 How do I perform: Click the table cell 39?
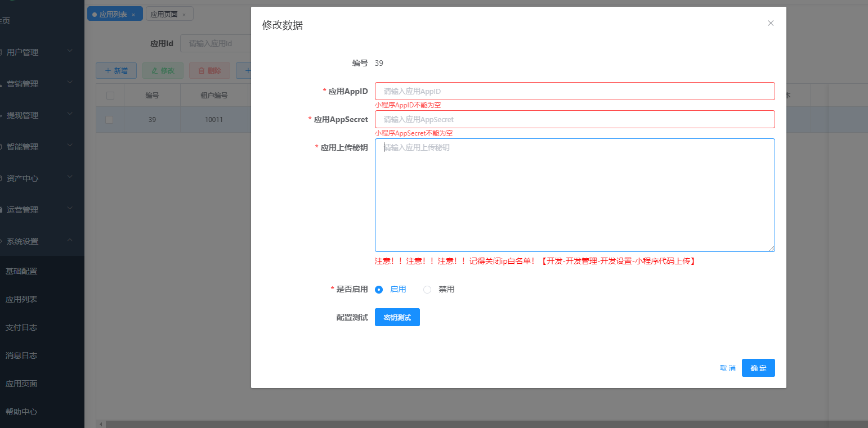[x=152, y=120]
